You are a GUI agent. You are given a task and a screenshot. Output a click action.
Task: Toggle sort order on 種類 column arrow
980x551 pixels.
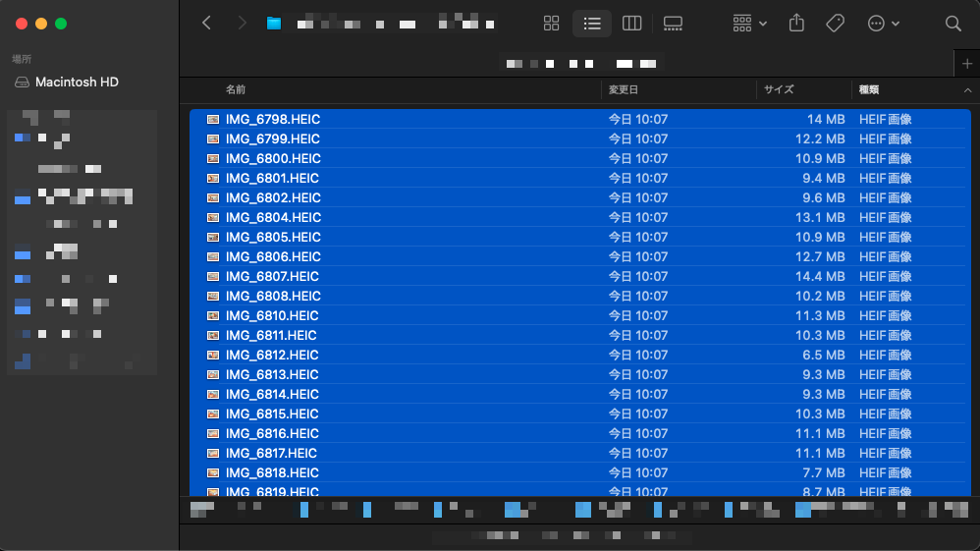click(x=967, y=89)
